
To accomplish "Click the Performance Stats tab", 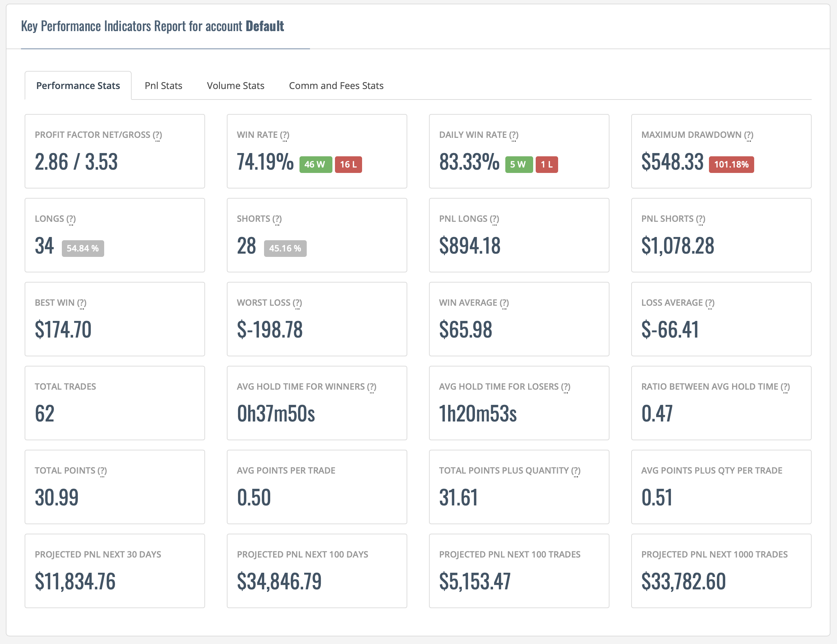I will coord(78,85).
